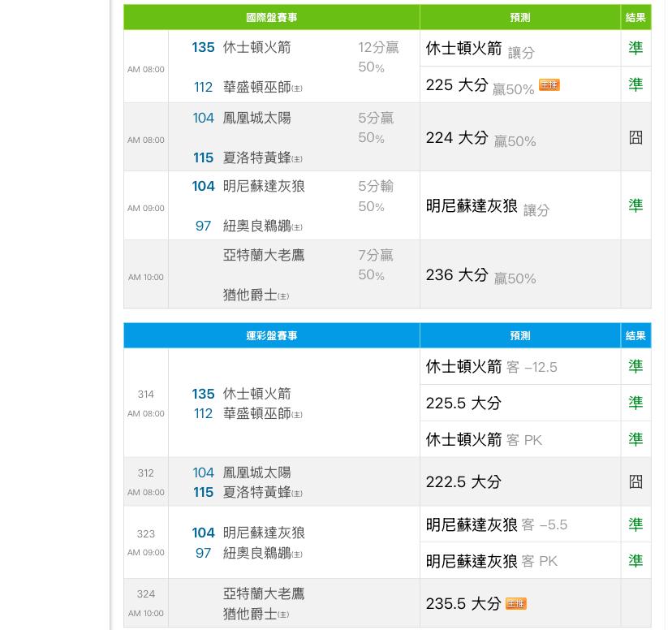Click the 5分贏 50% handicap for 鳳凰城太陽
This screenshot has height=630, width=672.
pos(376,127)
